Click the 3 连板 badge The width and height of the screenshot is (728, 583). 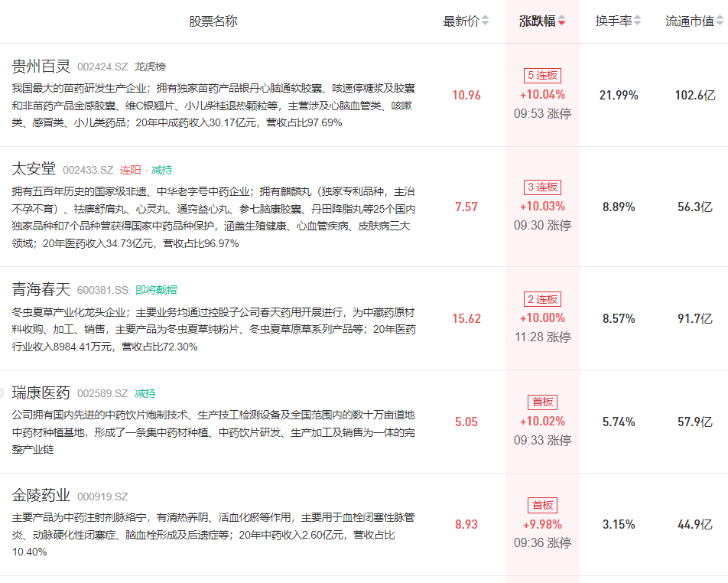click(x=542, y=187)
